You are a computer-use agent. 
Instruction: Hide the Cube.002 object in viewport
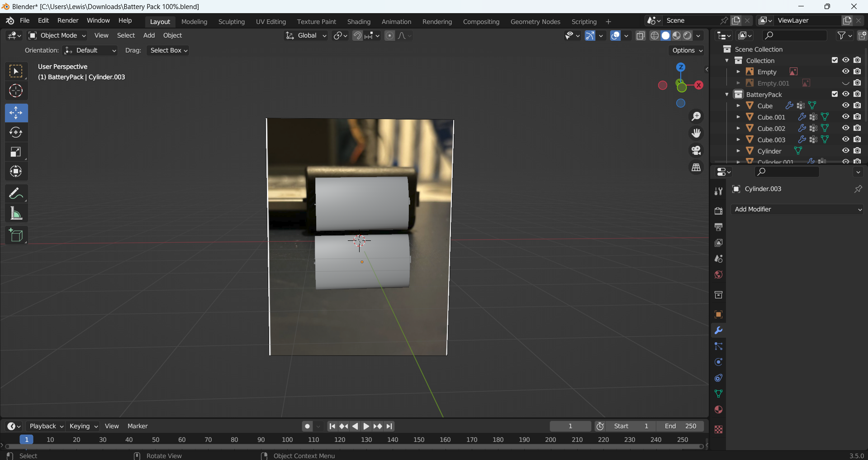(x=845, y=128)
